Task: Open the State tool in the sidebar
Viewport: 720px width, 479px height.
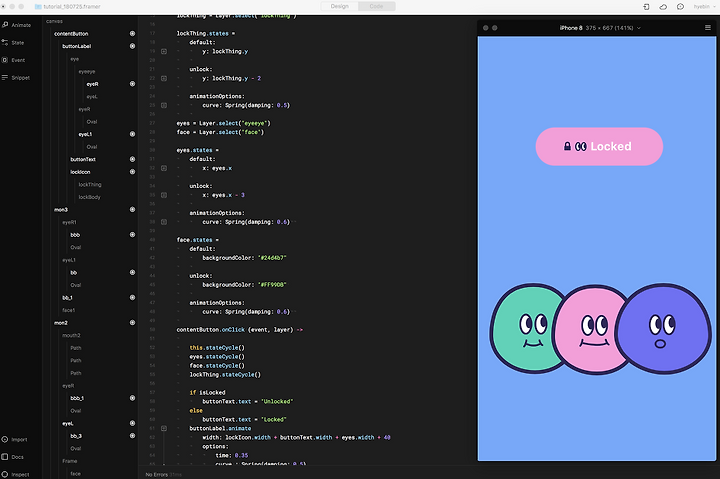Action: (x=13, y=43)
